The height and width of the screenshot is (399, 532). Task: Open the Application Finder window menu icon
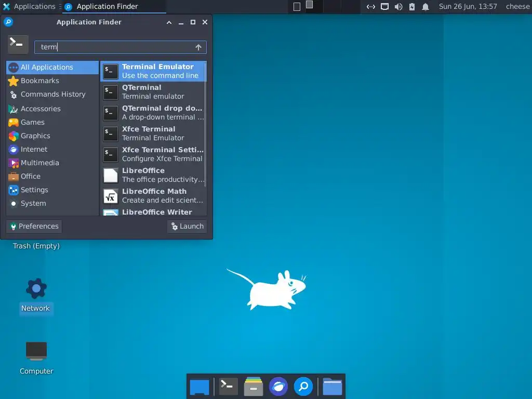pyautogui.click(x=8, y=22)
